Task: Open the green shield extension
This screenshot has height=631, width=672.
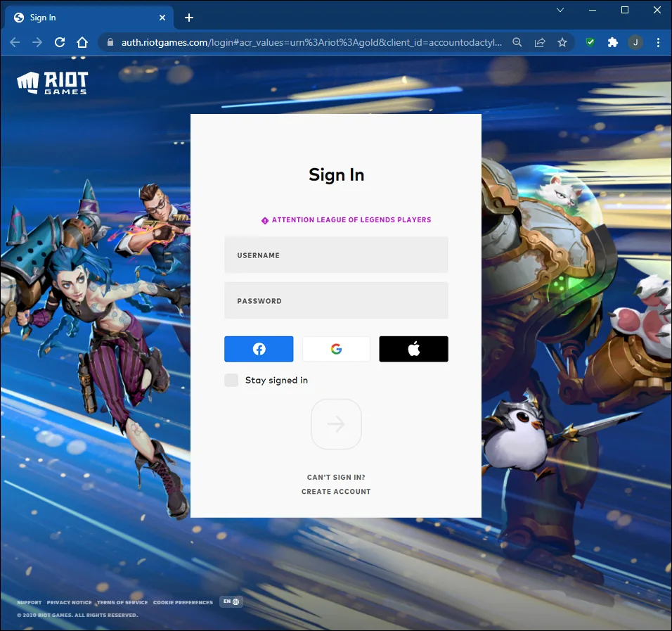Action: (590, 42)
